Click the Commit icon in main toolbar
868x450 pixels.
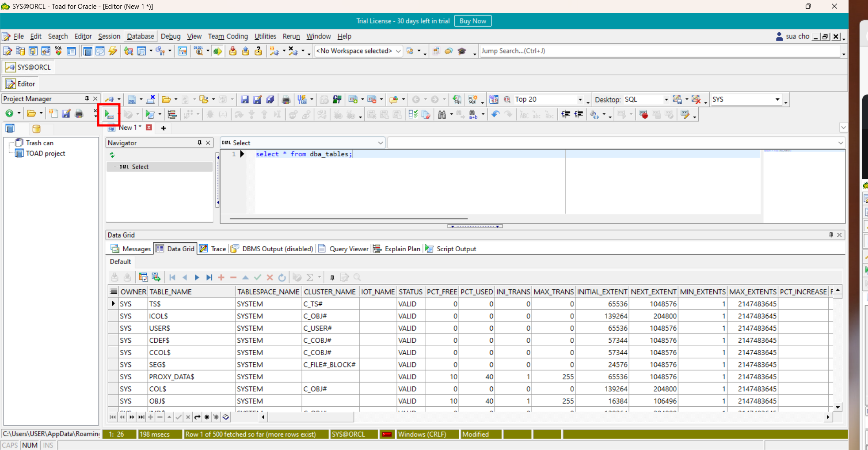232,51
